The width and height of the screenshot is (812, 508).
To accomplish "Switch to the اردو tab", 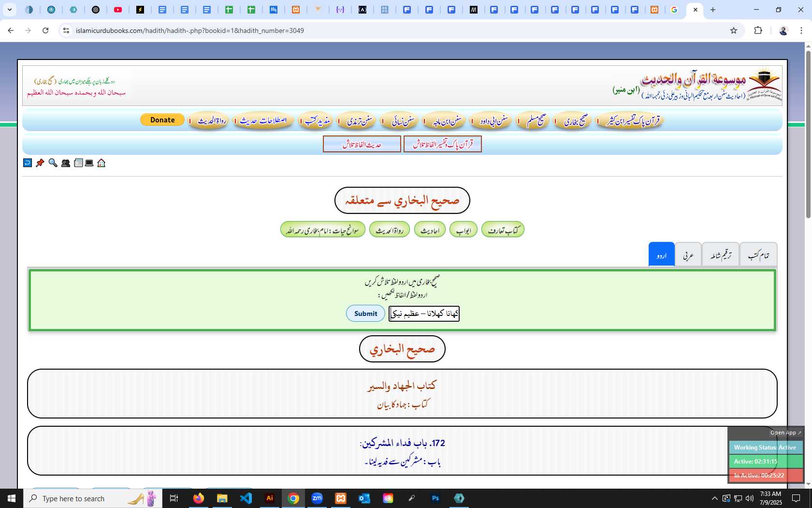I will tap(662, 255).
